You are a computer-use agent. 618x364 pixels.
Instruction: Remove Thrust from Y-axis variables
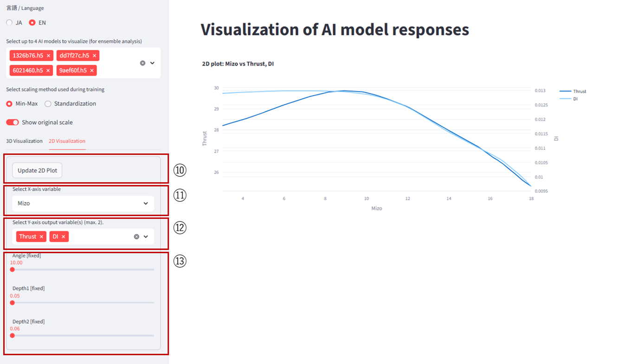pyautogui.click(x=41, y=236)
